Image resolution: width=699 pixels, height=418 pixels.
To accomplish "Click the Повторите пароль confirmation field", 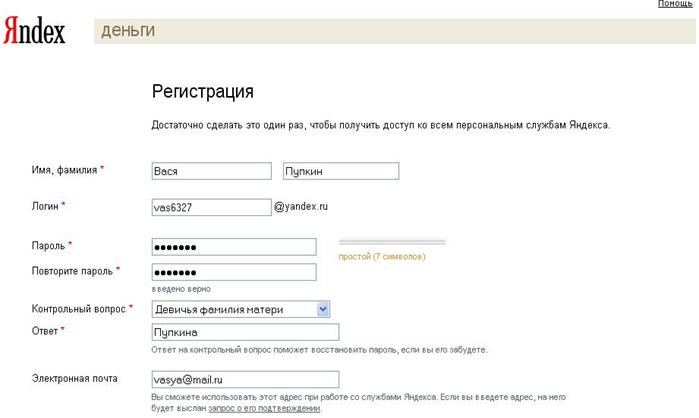I will click(234, 272).
